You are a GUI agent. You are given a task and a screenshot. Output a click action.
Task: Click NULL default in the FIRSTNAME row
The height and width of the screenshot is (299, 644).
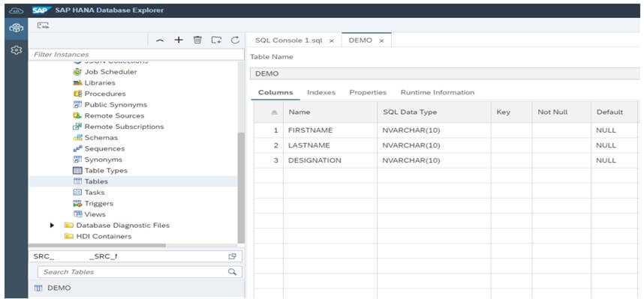coord(606,130)
